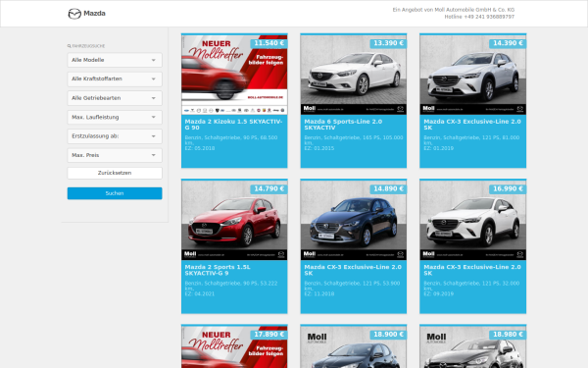Viewport: 588px width, 368px height.
Task: Open the white Mazda 6 Sports-Line photo
Action: tap(353, 75)
